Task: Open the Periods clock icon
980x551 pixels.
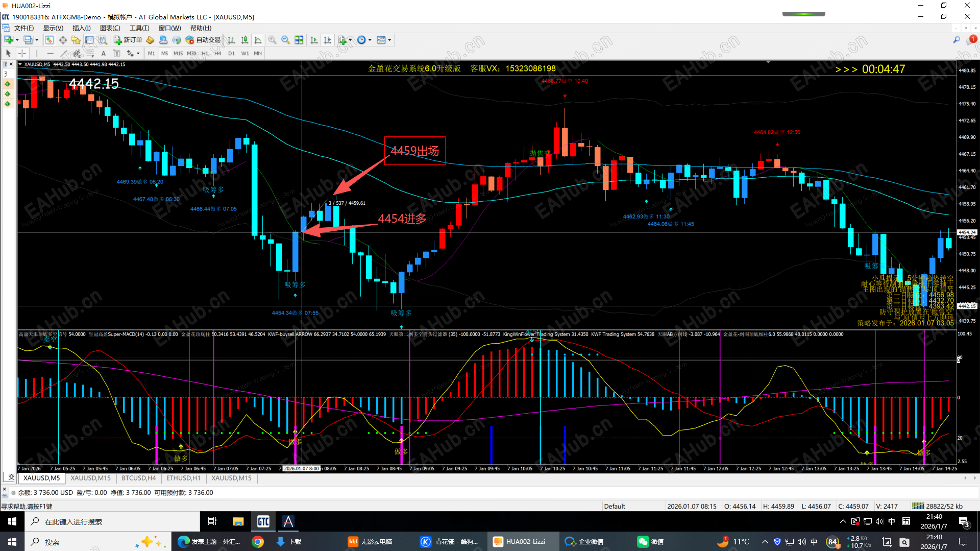Action: pyautogui.click(x=361, y=40)
